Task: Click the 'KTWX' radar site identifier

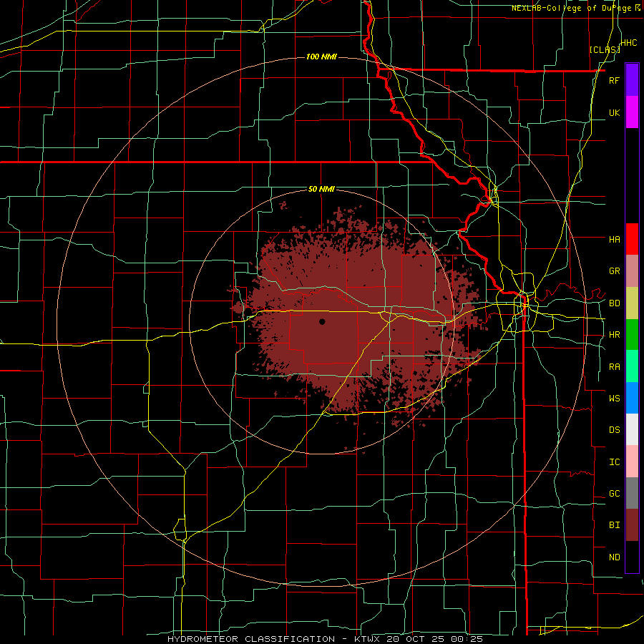Action: click(366, 639)
